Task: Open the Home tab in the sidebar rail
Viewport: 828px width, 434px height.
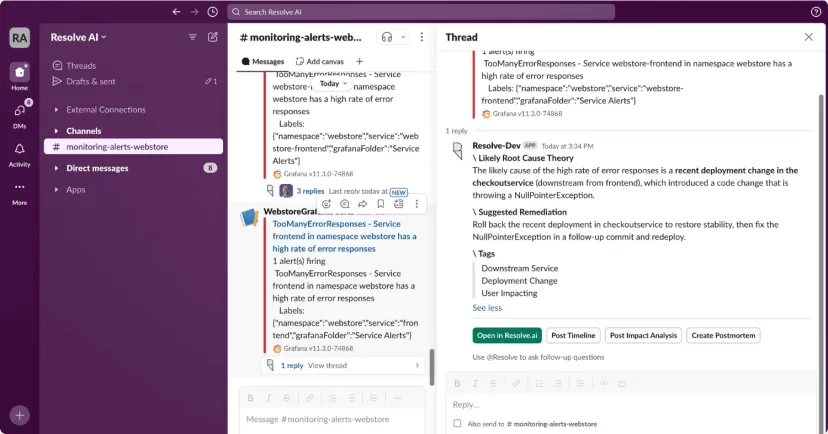Action: tap(20, 77)
